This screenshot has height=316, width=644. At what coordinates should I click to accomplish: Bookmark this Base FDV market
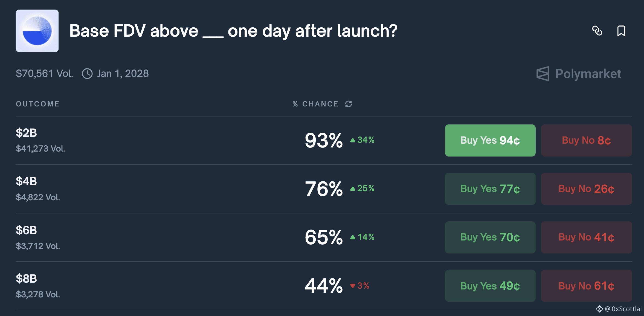pyautogui.click(x=621, y=31)
